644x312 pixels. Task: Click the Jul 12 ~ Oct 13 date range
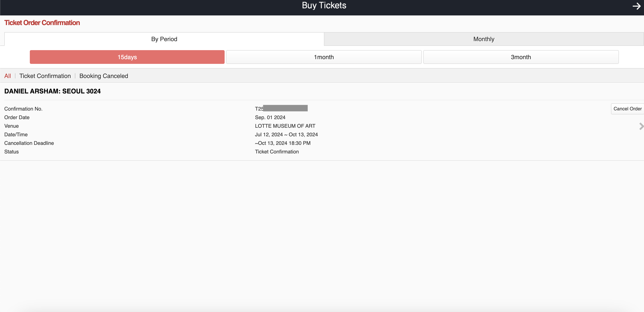[286, 135]
